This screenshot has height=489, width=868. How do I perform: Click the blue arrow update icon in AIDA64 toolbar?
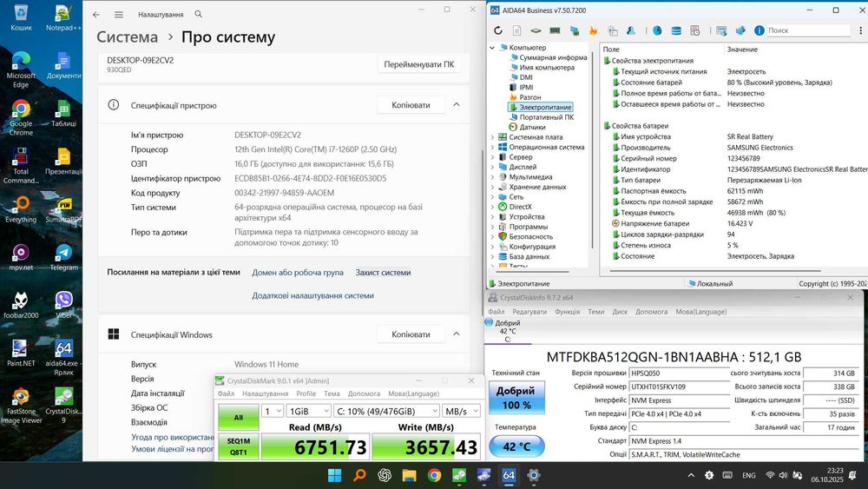coord(740,30)
